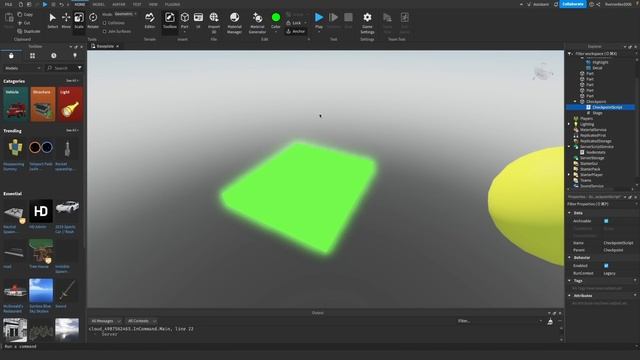Click Copy in the Clipboard group
The image size is (640, 360).
tap(25, 14)
